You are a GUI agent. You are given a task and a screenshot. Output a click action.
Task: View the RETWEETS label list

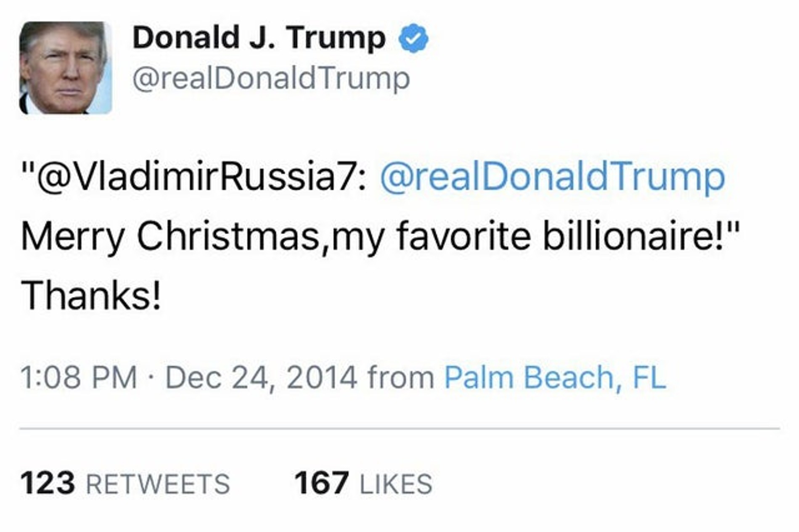coord(158,484)
